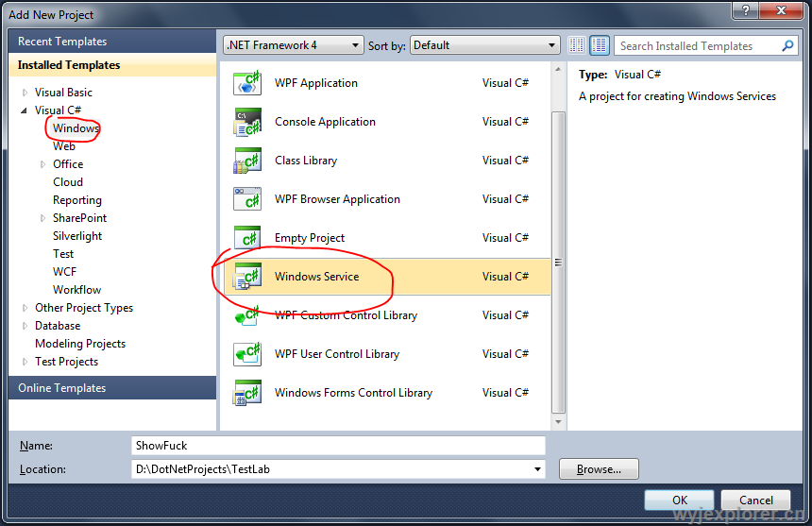Expand the Database tree node

point(25,326)
